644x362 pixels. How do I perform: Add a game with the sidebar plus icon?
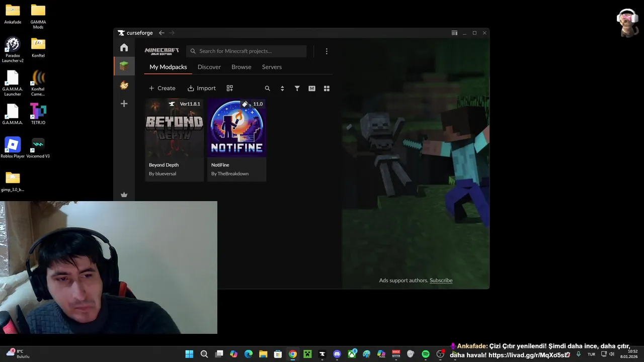pyautogui.click(x=124, y=104)
